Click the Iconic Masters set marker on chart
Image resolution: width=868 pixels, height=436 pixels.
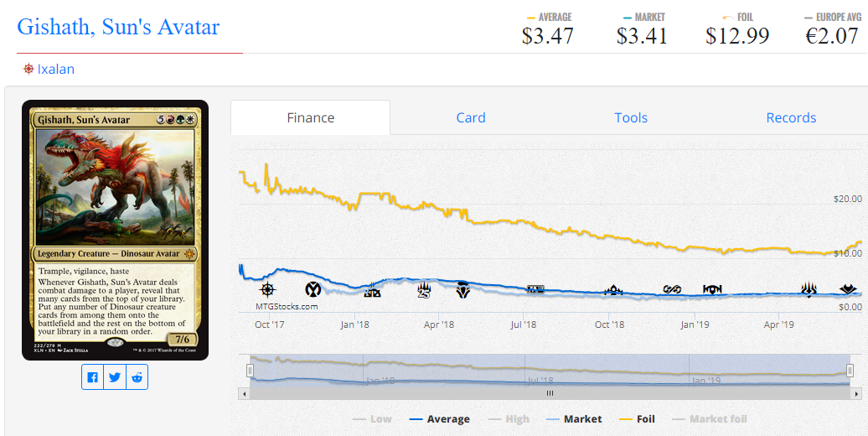[313, 289]
